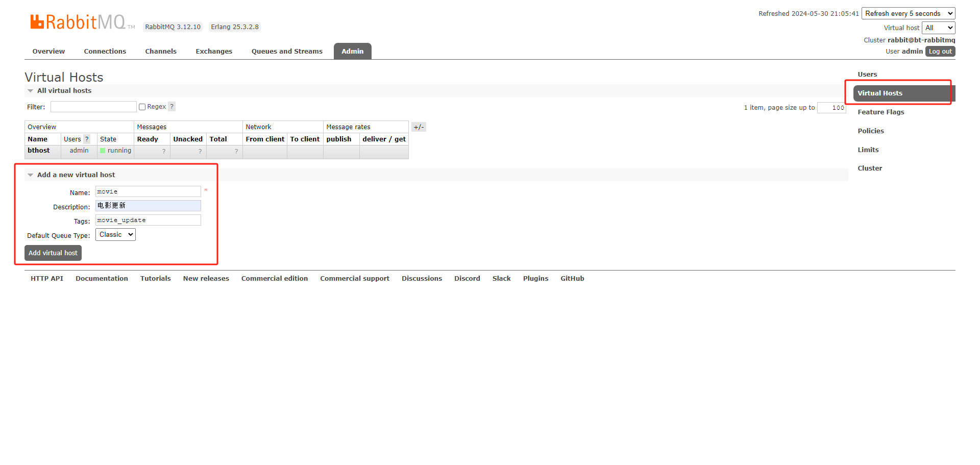Open the Virtual host selector dropdown
Screen dimensions: 980x465
coord(938,28)
